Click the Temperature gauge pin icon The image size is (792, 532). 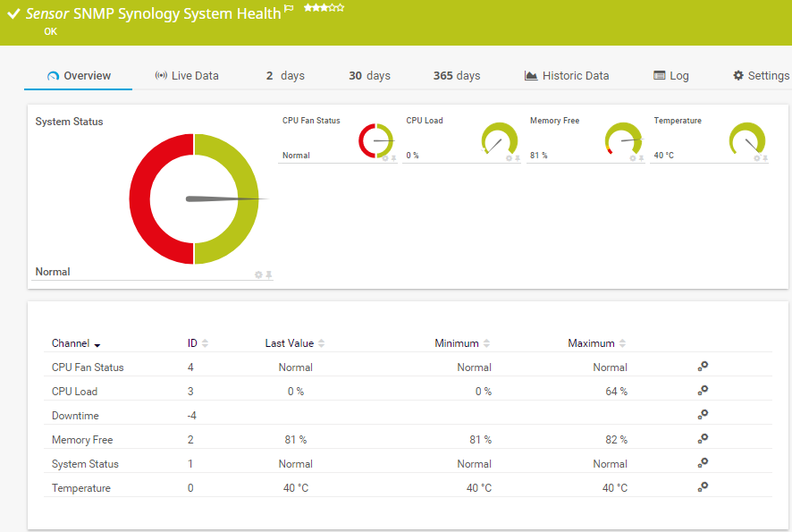[765, 158]
